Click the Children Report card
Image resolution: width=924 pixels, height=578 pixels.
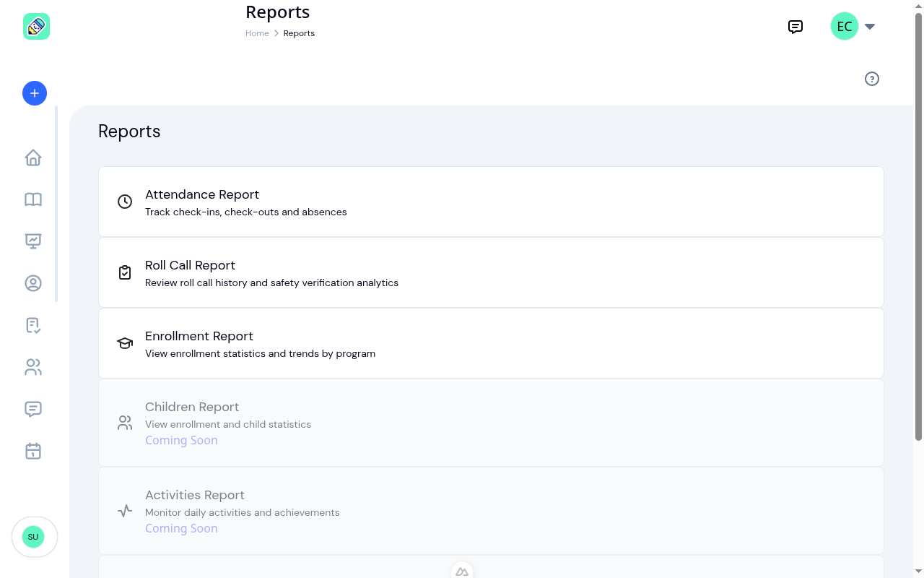[x=491, y=423]
